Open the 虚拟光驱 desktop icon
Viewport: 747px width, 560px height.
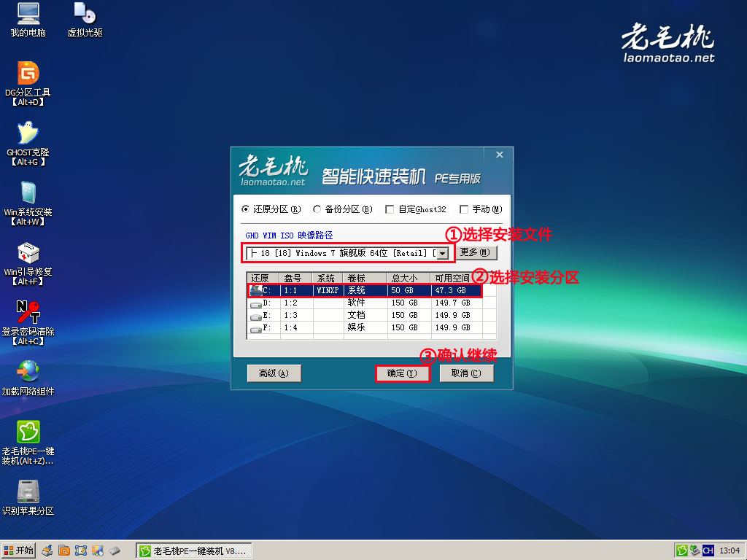[x=85, y=20]
